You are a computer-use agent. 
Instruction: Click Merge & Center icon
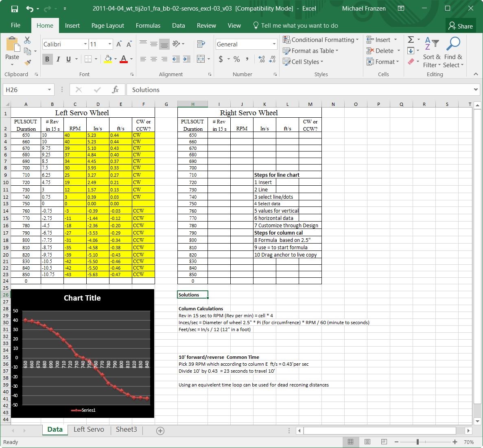tap(201, 59)
